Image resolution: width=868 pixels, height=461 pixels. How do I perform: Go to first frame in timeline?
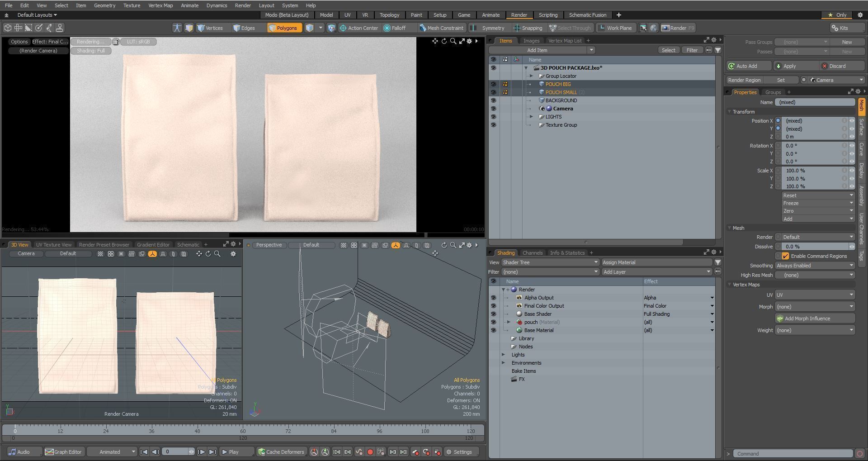coord(144,452)
